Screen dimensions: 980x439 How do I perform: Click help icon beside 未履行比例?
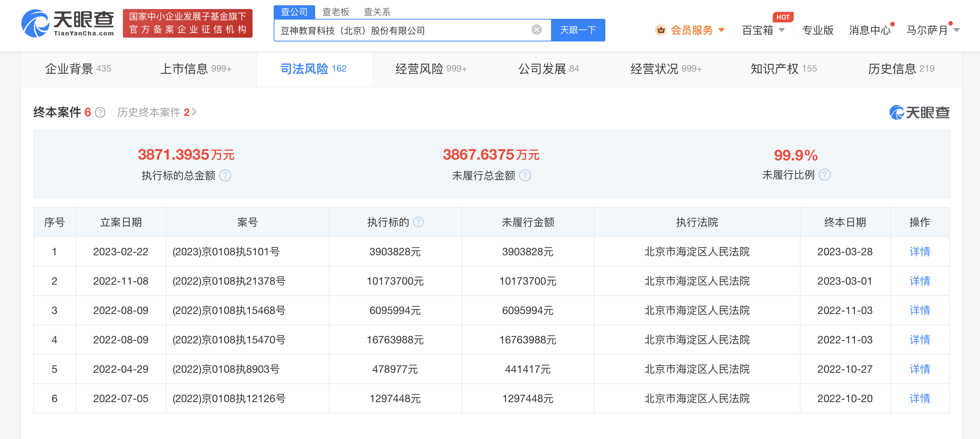pyautogui.click(x=824, y=175)
